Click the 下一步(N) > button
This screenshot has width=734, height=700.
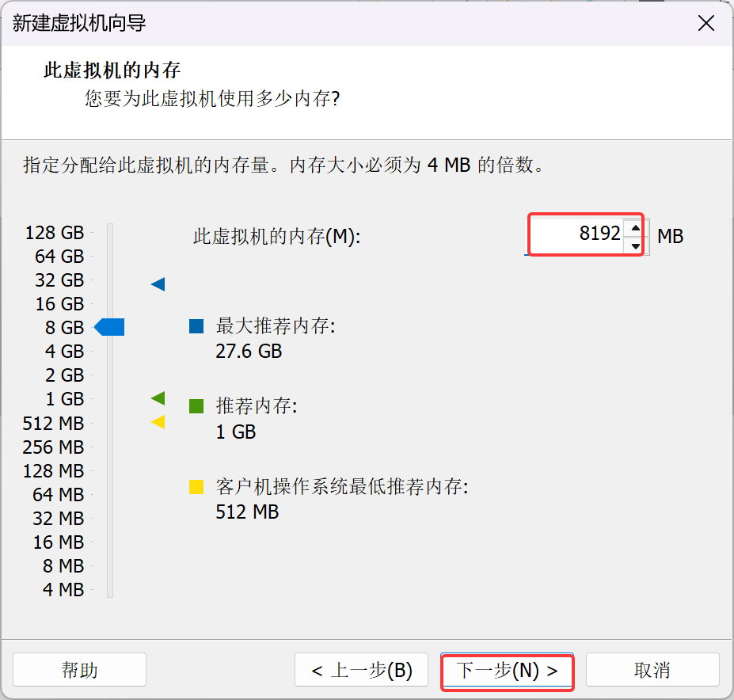(x=507, y=671)
